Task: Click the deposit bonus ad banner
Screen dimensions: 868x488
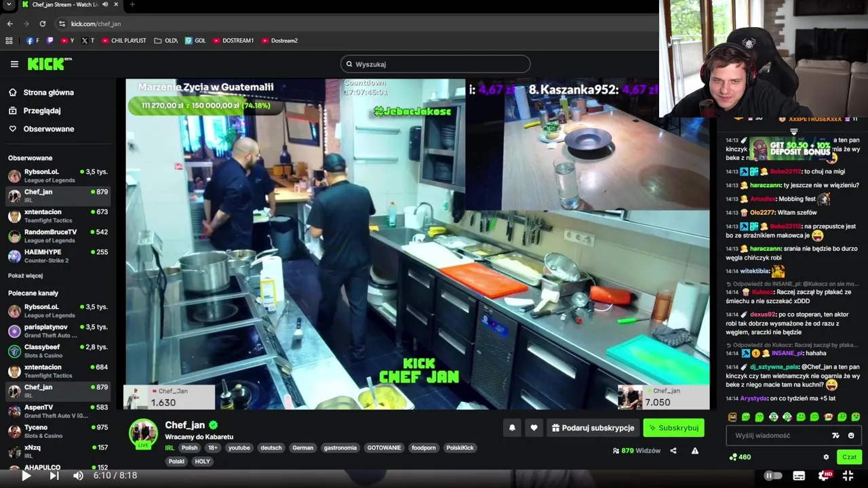Action: coord(792,148)
